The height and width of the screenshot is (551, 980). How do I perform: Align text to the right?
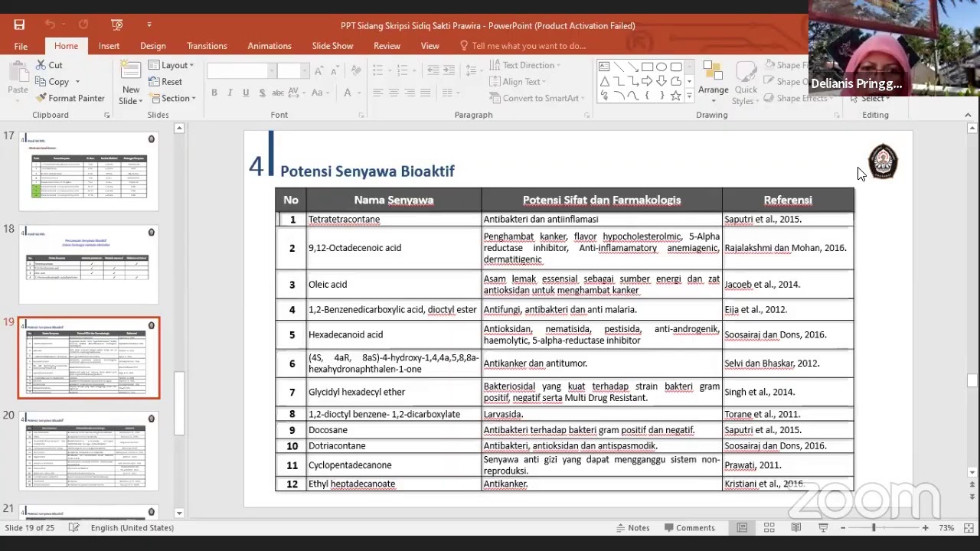click(x=410, y=93)
